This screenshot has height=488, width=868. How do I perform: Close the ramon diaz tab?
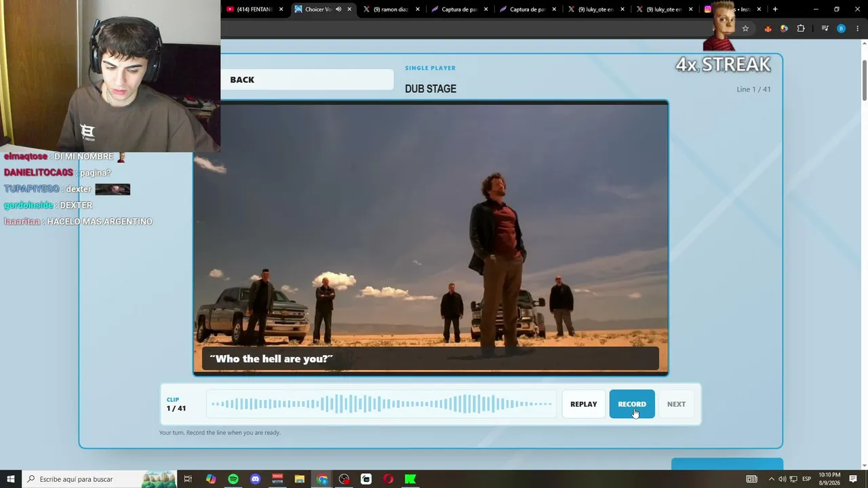(418, 9)
